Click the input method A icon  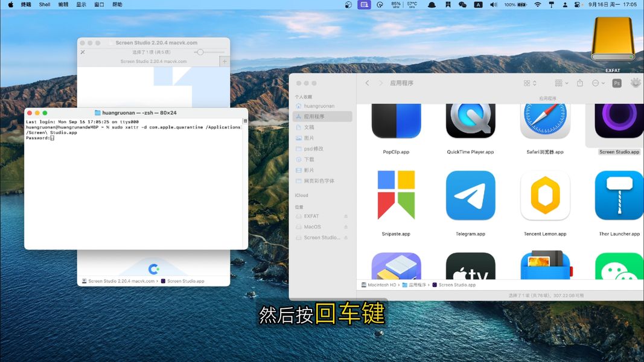(x=478, y=4)
